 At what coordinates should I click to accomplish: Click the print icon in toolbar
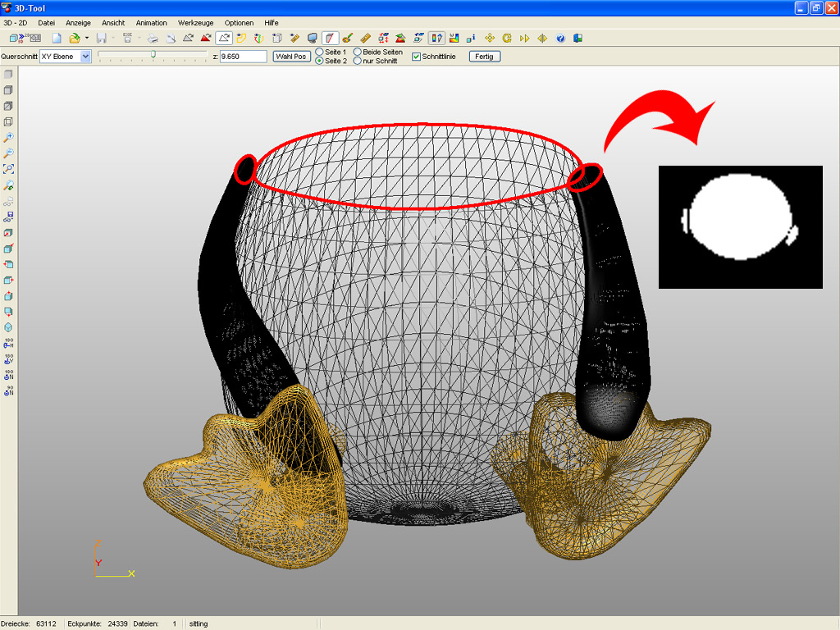(x=153, y=38)
